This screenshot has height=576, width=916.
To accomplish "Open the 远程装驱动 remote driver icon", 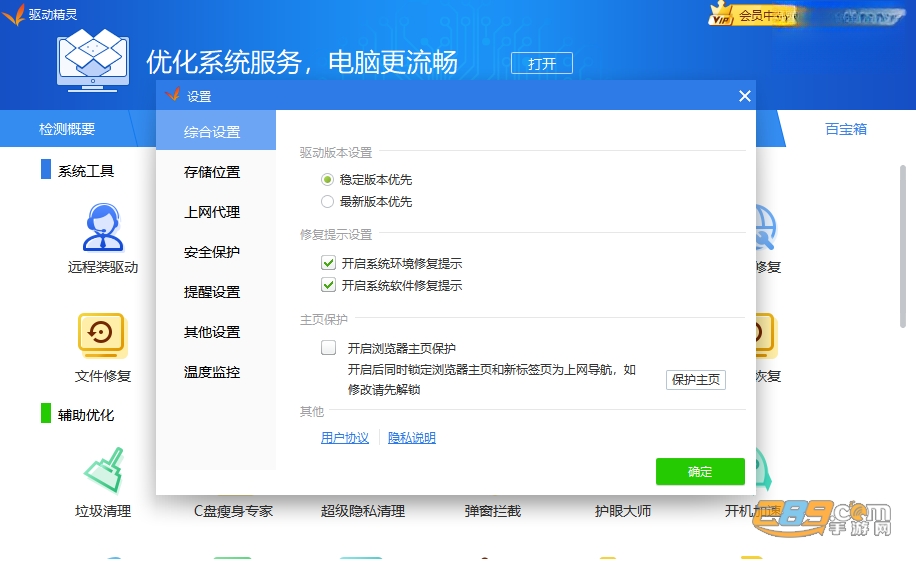I will [x=102, y=227].
